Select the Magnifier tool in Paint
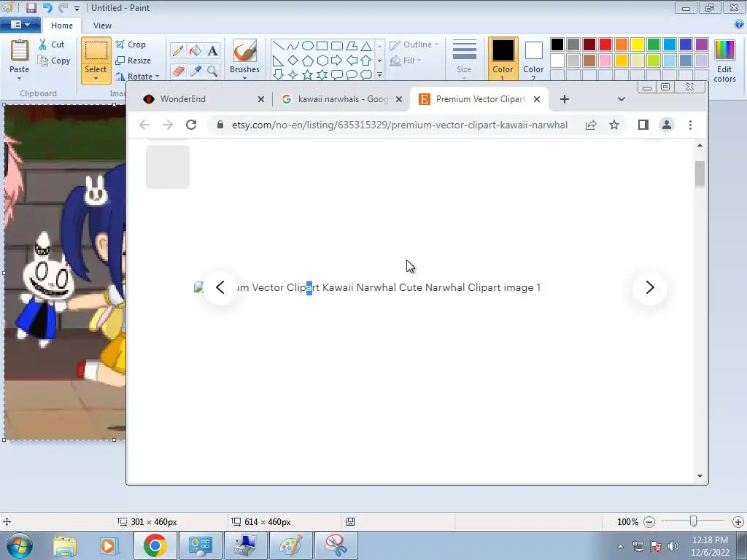747x560 pixels. tap(212, 71)
